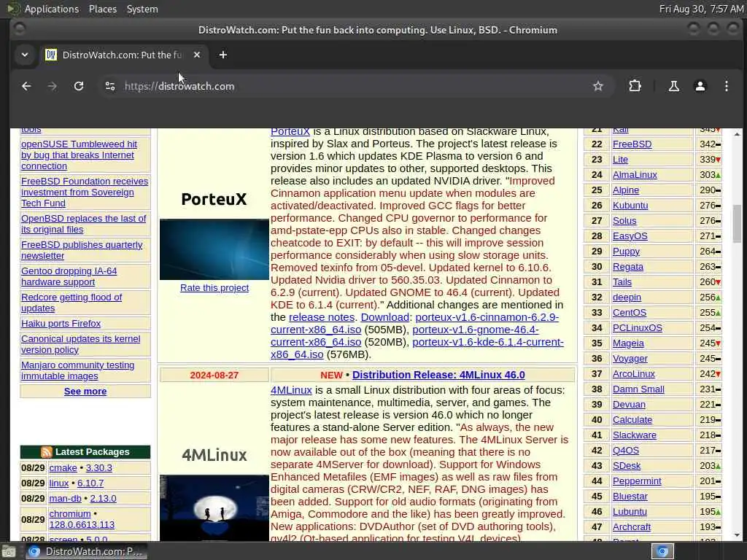This screenshot has width=747, height=560.
Task: Click the Download link for PorteuX
Action: pyautogui.click(x=385, y=317)
